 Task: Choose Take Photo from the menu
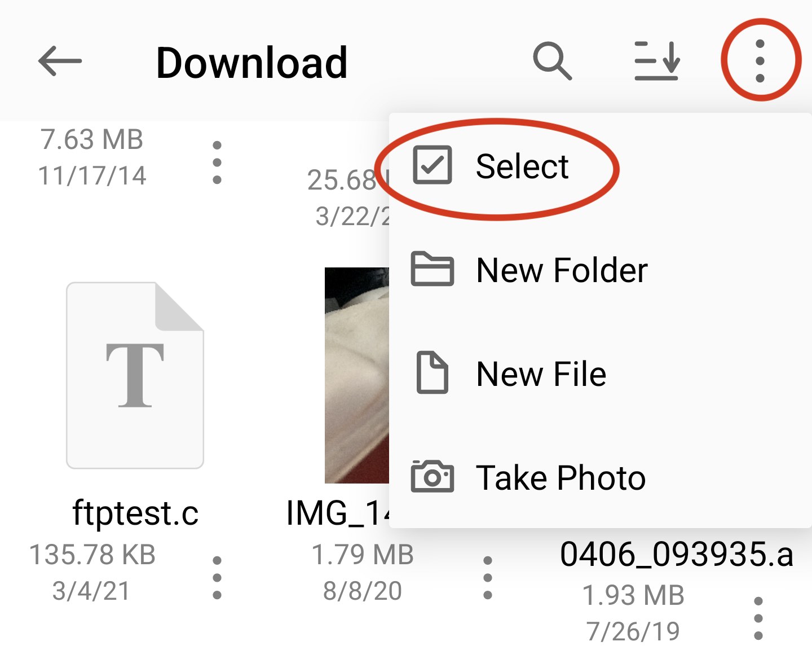coord(561,477)
